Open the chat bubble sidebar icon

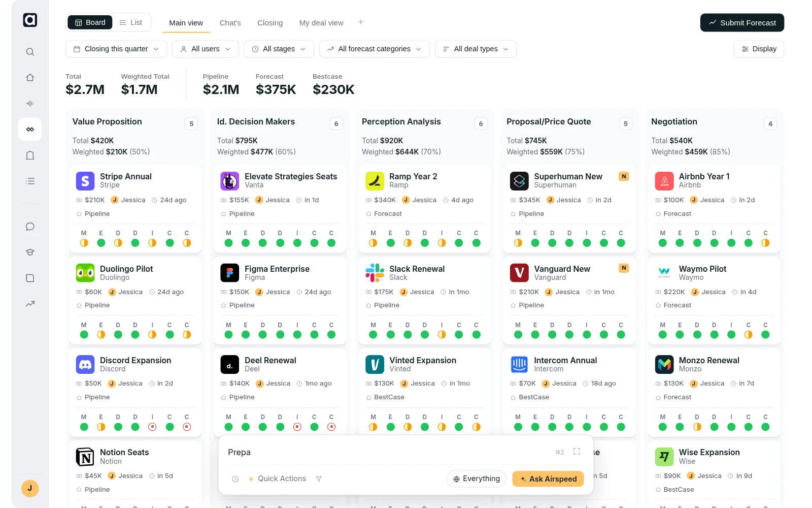(30, 227)
